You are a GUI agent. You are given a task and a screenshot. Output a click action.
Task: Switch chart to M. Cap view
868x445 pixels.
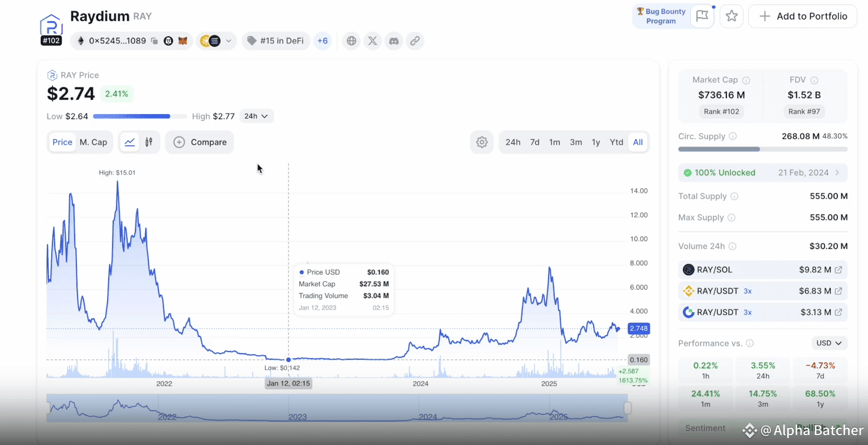click(93, 142)
